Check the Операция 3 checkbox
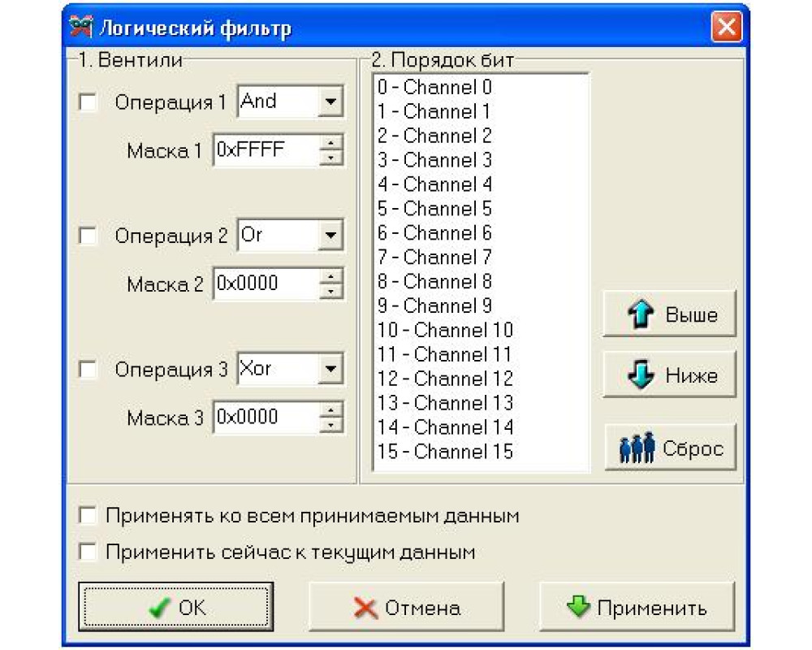 [88, 370]
